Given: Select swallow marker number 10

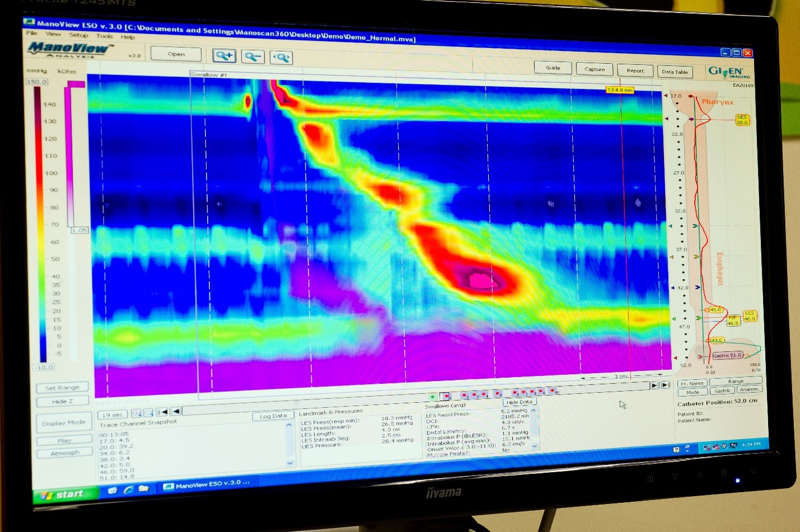Looking at the screenshot, I should pyautogui.click(x=554, y=391).
